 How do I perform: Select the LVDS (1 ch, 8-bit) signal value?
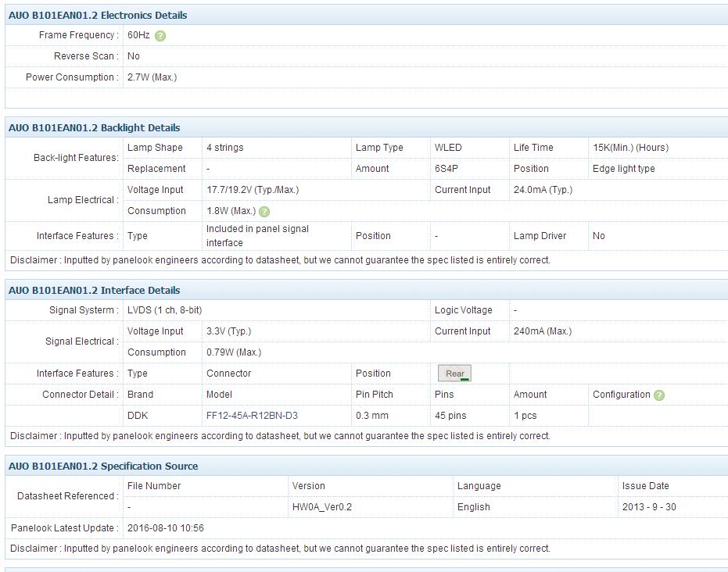tap(164, 310)
